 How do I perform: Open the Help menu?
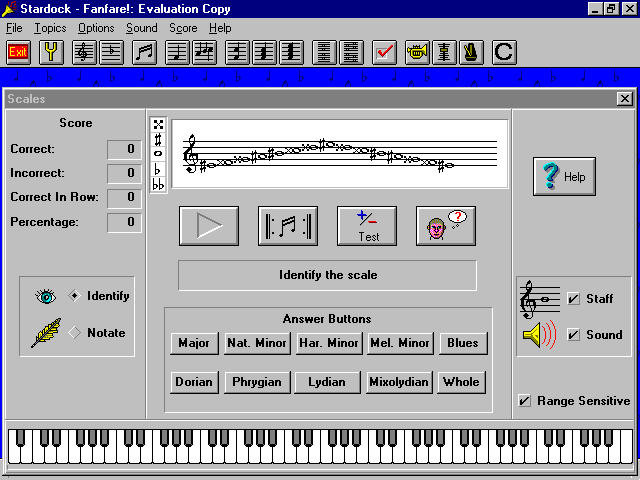click(220, 28)
